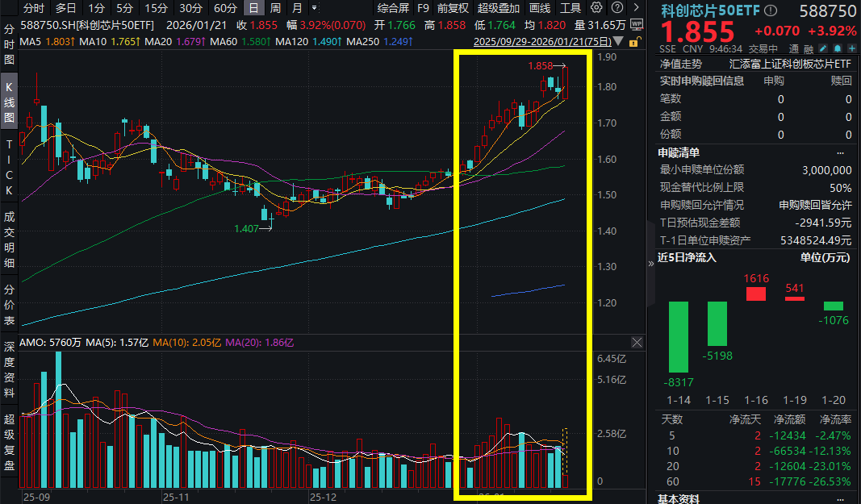Open the period list dropdown after 月

(312, 8)
